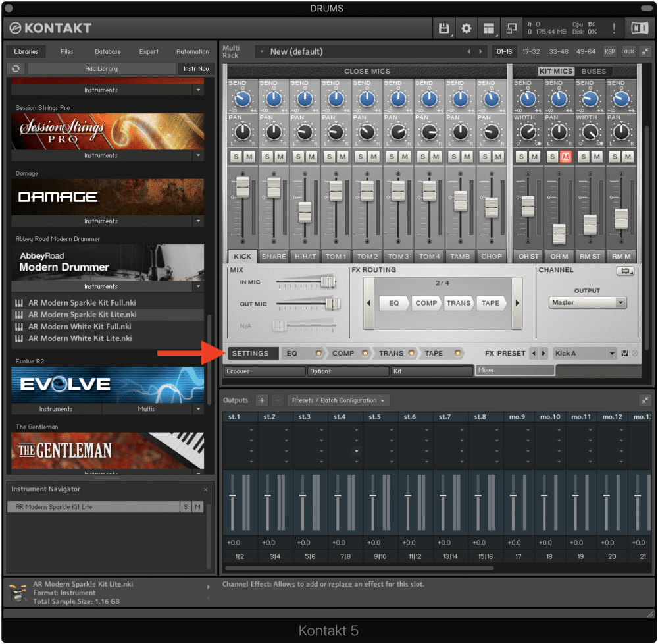
Task: Expand Abbey Road Modern Drummer Instruments dropdown
Action: tap(198, 286)
